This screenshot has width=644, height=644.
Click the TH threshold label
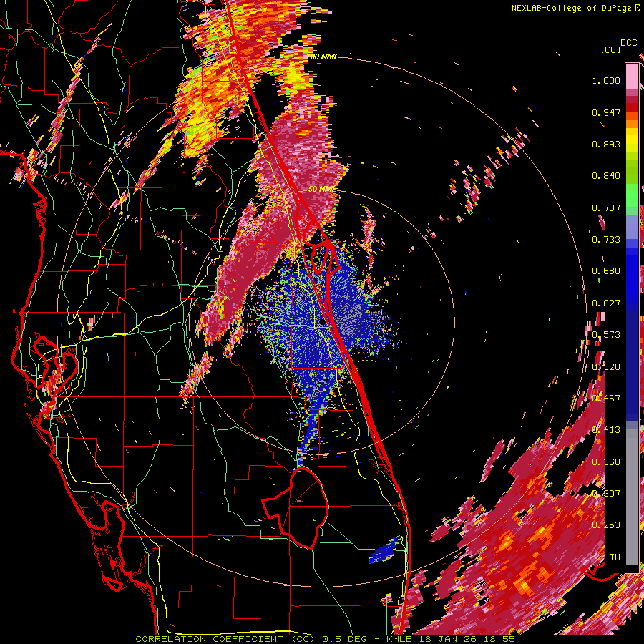coord(615,557)
